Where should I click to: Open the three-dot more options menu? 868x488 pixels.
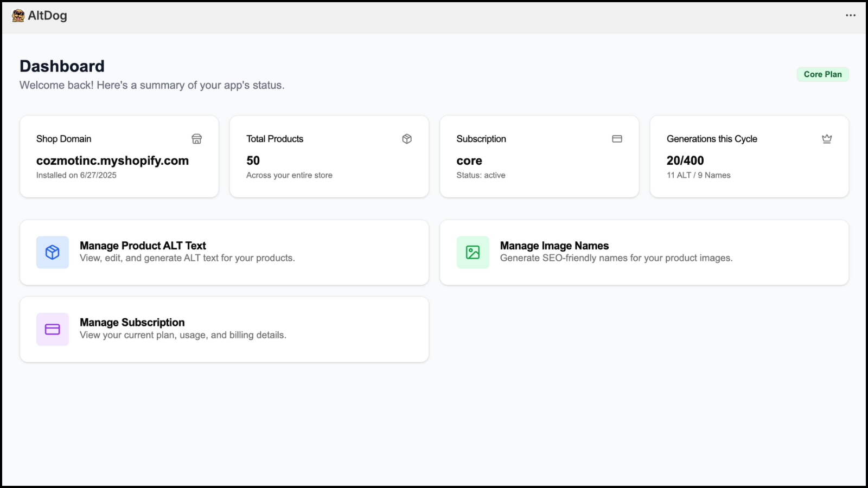click(x=850, y=15)
